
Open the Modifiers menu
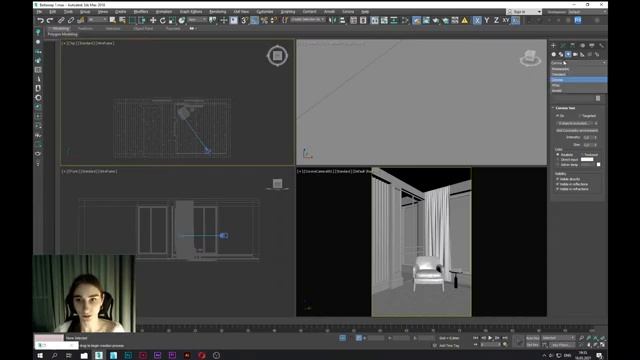pyautogui.click(x=141, y=12)
